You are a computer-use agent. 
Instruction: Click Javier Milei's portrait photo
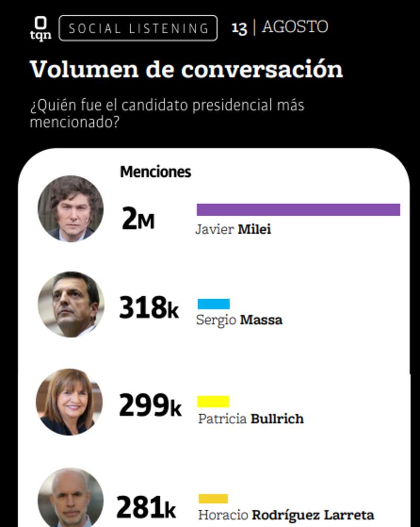70,208
